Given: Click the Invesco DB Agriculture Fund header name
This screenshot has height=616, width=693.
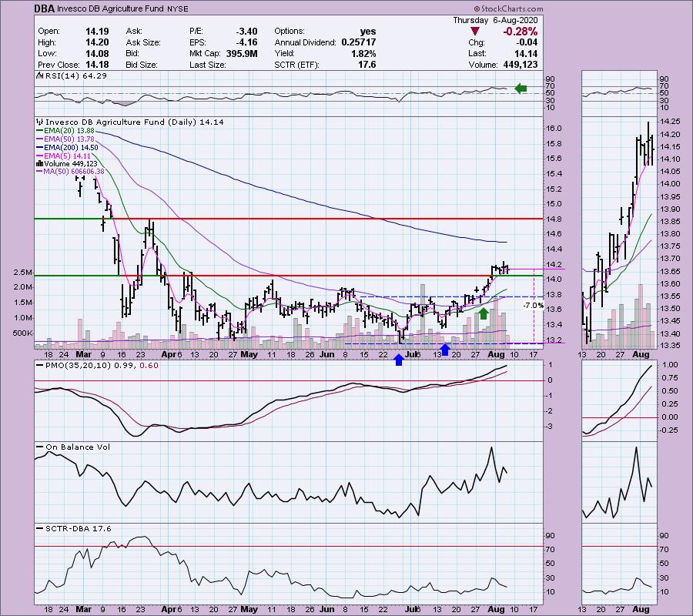Looking at the screenshot, I should 112,8.
